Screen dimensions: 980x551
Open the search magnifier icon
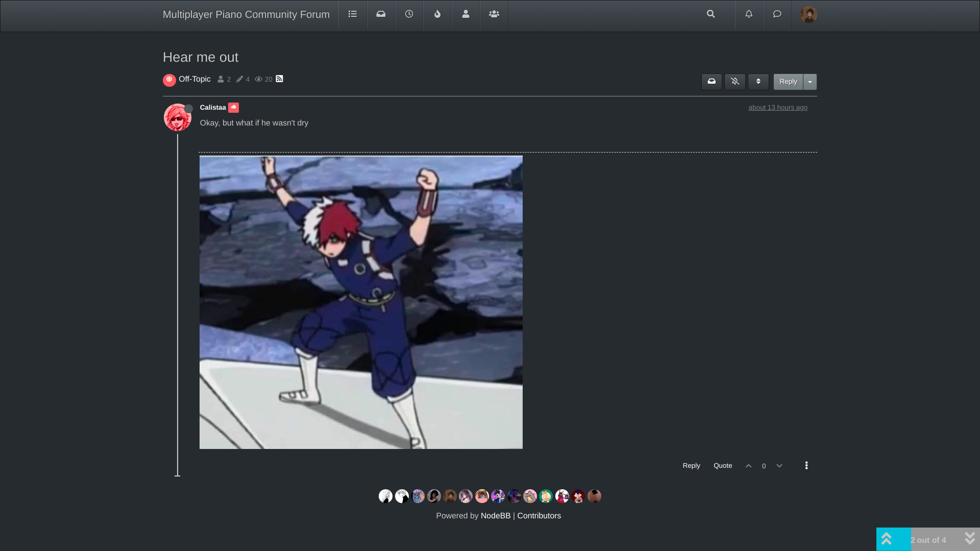(711, 14)
